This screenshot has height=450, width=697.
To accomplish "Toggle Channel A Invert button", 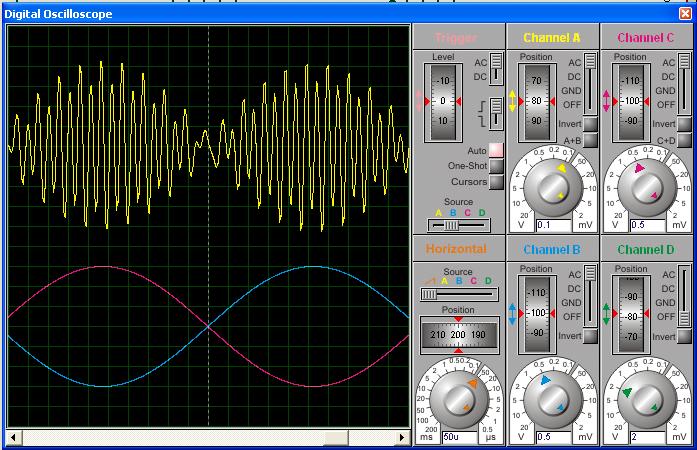I will point(590,124).
